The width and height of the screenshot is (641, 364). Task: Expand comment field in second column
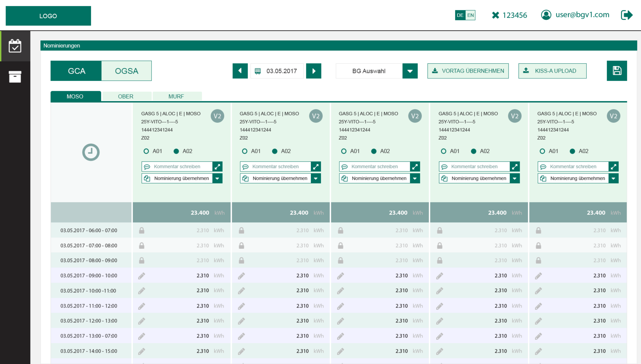[316, 167]
